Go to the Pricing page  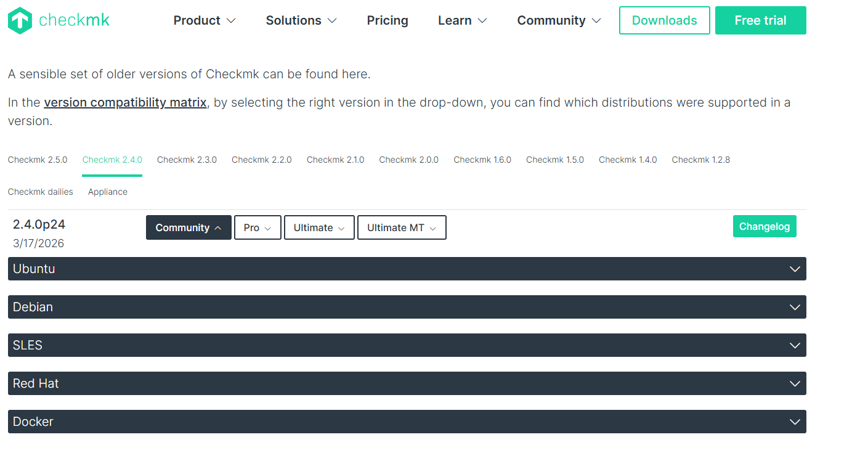coord(387,20)
